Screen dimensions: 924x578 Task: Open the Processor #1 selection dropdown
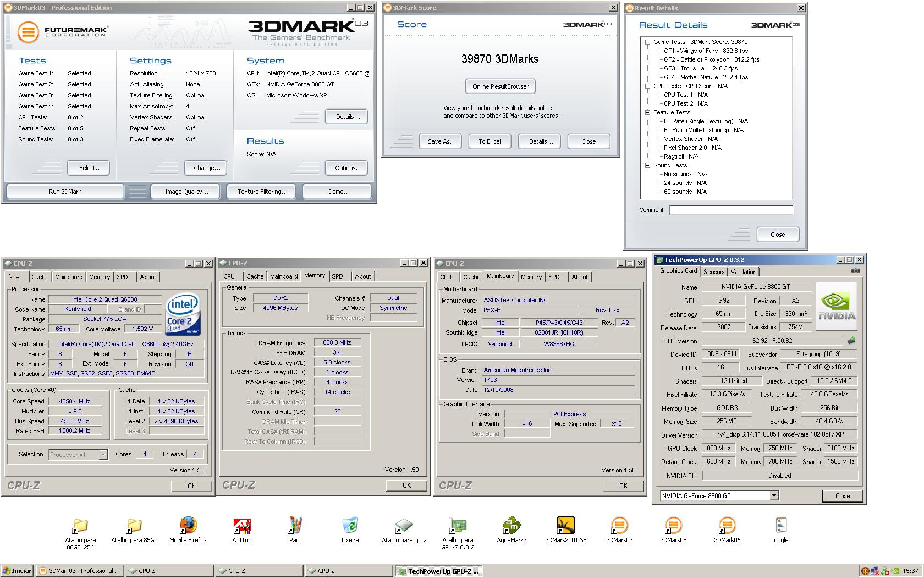(103, 455)
